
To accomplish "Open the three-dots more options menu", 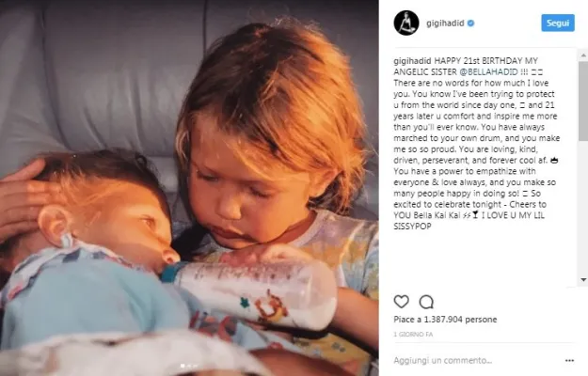I will click(x=569, y=361).
